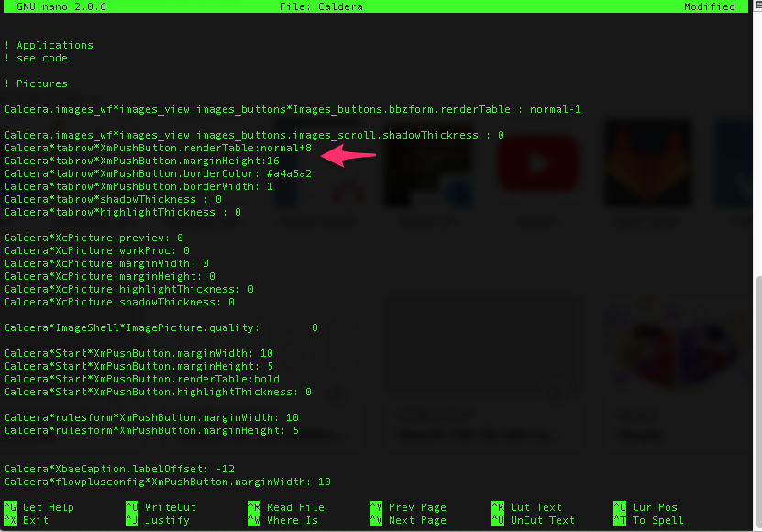This screenshot has width=762, height=532.
Task: Click the Modified indicator in the title bar
Action: (710, 6)
